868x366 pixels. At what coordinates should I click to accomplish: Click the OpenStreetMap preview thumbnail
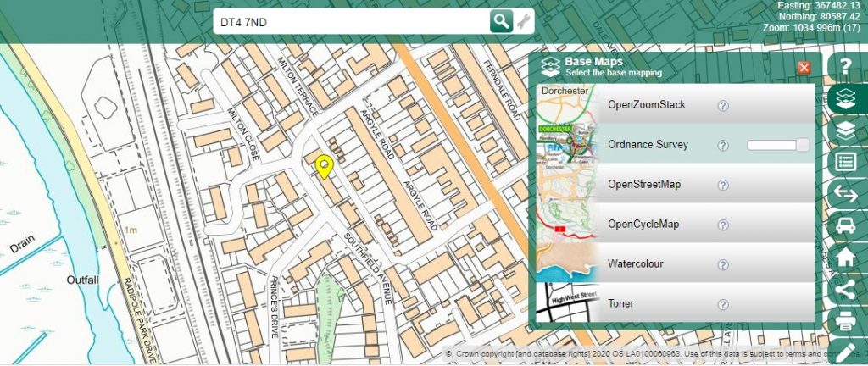coord(566,184)
